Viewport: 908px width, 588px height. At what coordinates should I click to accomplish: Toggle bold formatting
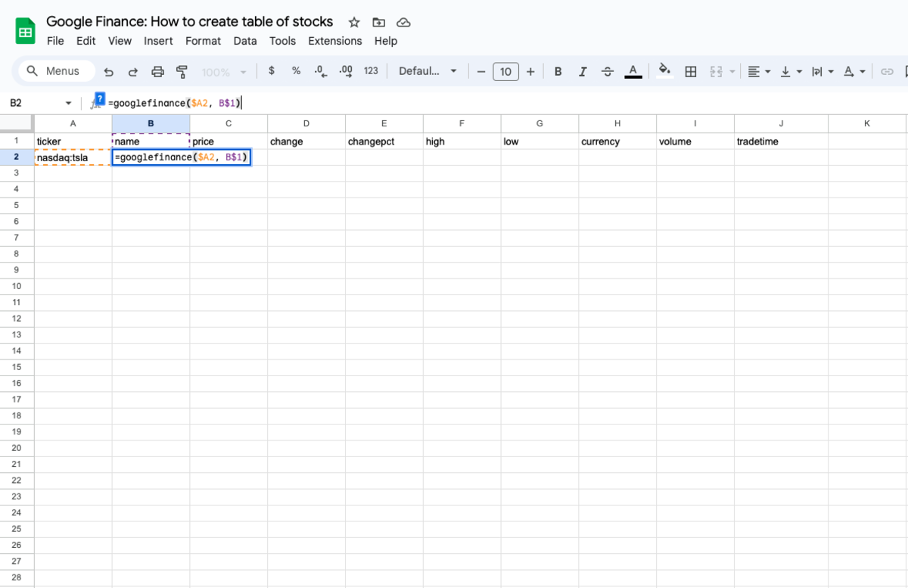click(x=558, y=71)
